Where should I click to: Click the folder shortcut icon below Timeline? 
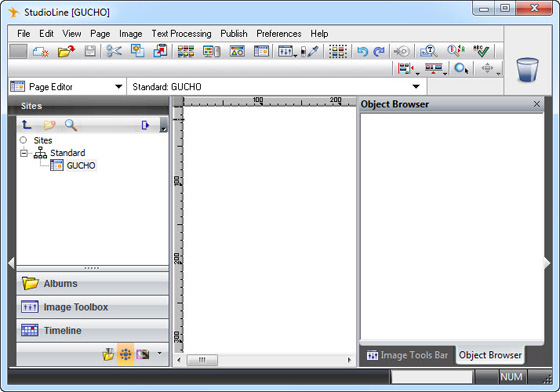point(108,354)
